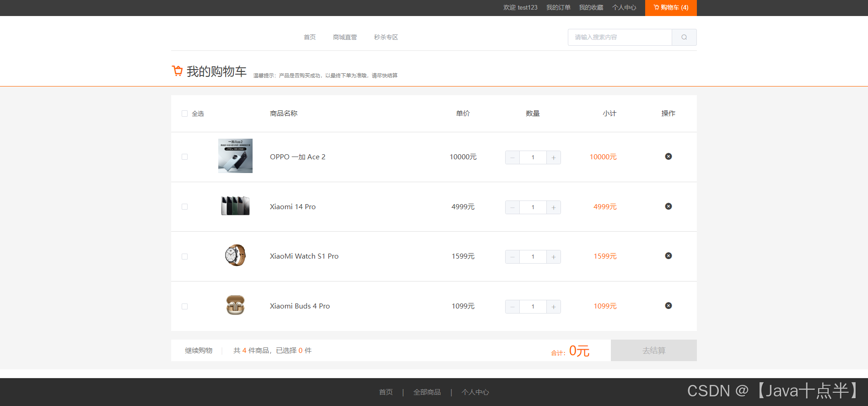868x406 pixels.
Task: Open 我的订单 in top bar
Action: tap(558, 7)
